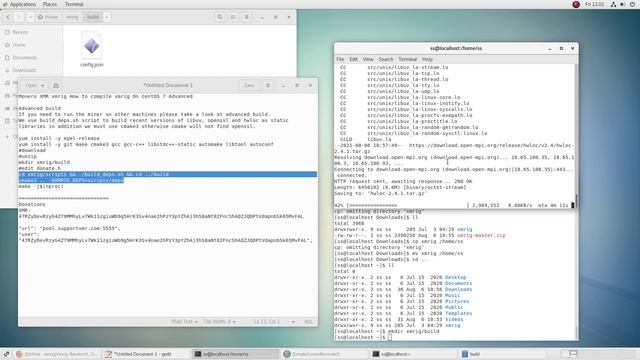Click the file manager forward arrow
The width and height of the screenshot is (640, 360).
pos(19,17)
